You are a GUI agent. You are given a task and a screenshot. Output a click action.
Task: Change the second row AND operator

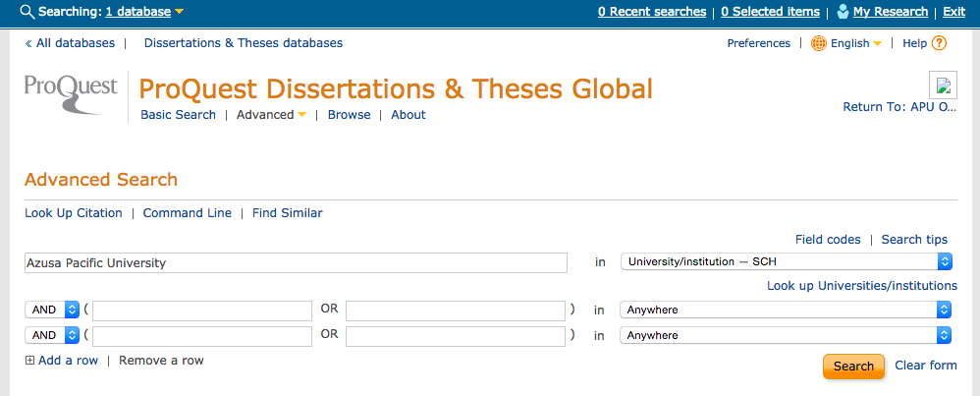[52, 310]
